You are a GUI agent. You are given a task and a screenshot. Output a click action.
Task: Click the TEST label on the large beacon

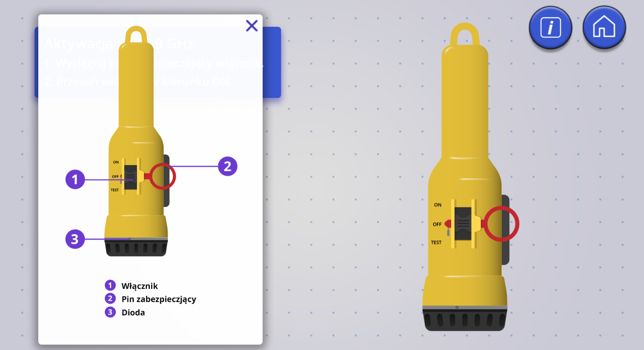[x=436, y=242]
